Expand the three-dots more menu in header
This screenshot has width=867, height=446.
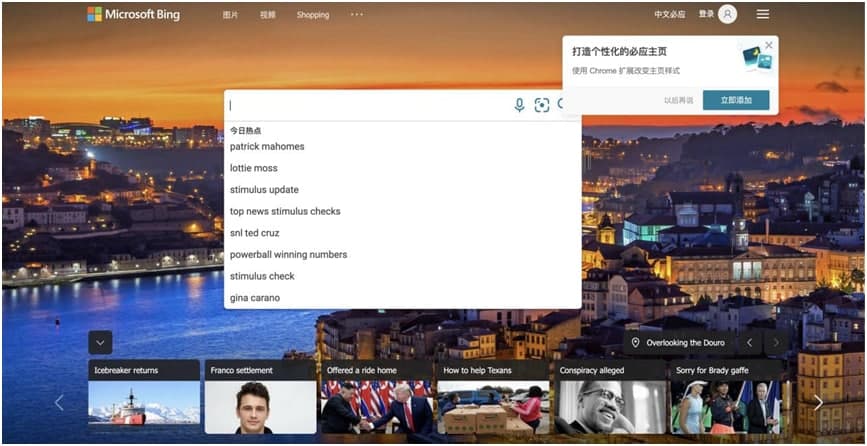click(x=357, y=15)
